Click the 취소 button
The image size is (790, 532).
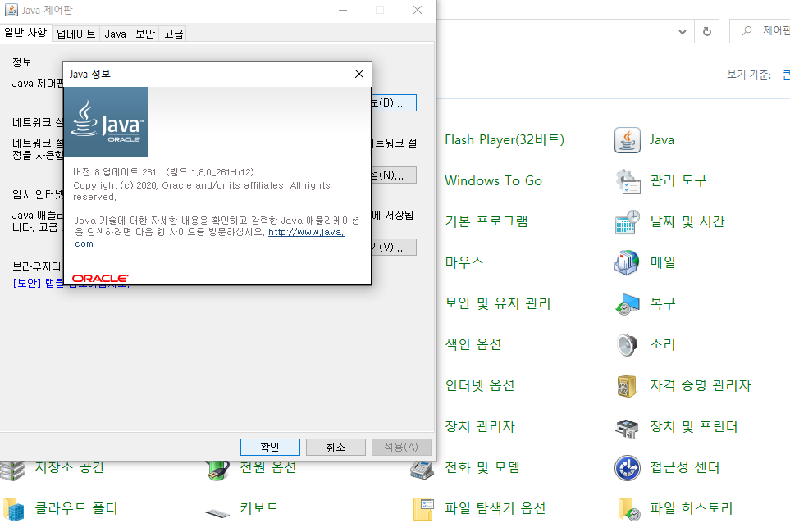click(336, 447)
